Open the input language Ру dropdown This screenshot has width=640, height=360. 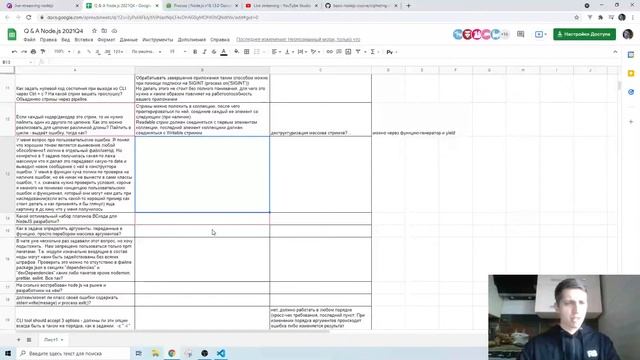pos(391,52)
